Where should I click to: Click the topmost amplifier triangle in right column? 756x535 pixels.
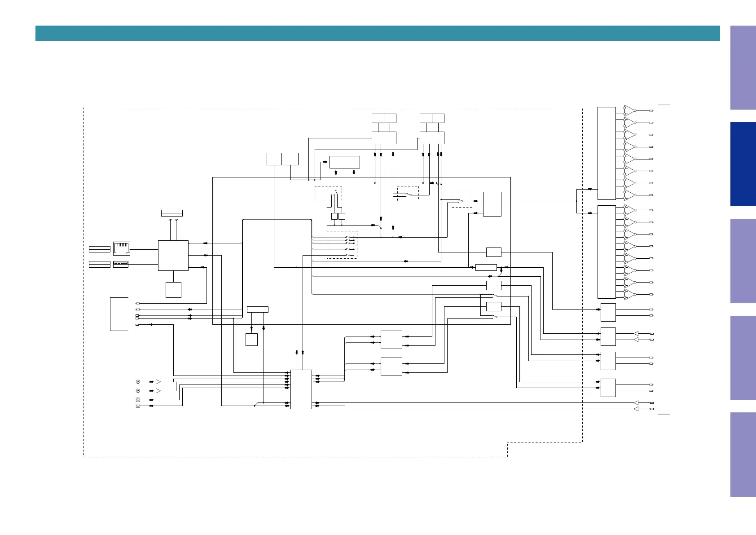point(629,111)
